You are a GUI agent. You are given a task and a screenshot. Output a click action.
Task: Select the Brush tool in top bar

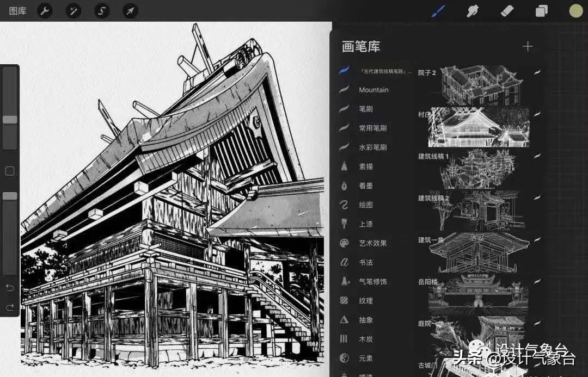coord(438,11)
